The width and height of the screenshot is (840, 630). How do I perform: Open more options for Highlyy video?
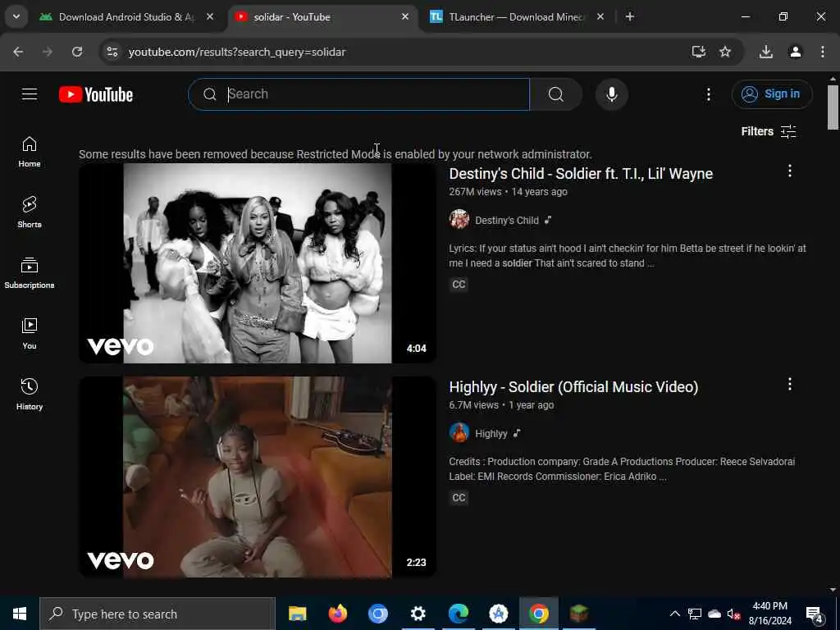click(790, 384)
